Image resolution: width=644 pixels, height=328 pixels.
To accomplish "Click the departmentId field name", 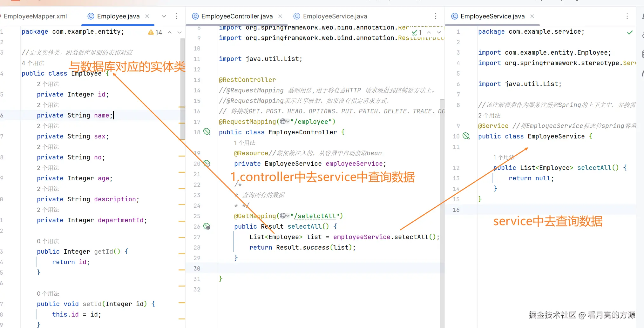I will click(121, 220).
